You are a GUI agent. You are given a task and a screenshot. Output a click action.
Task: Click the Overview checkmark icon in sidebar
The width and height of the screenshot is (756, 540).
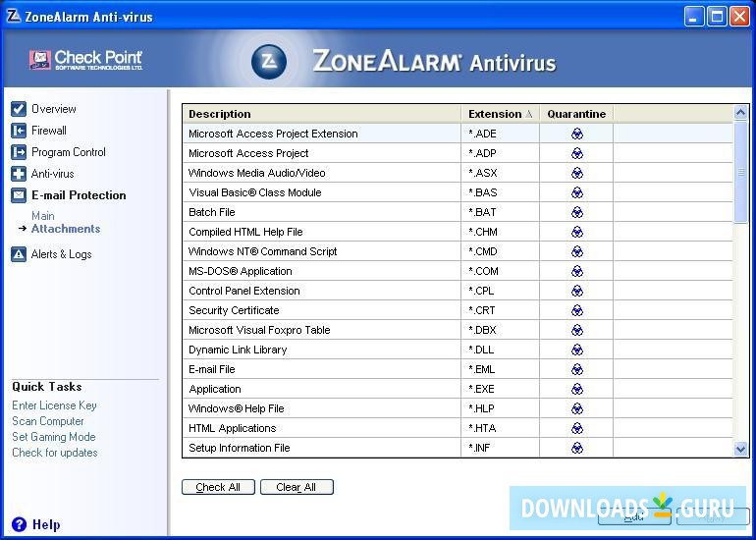coord(19,109)
